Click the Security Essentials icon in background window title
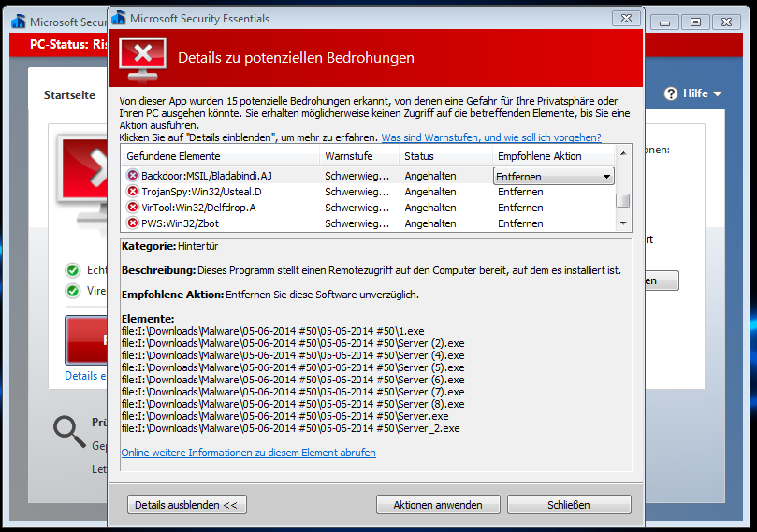The width and height of the screenshot is (757, 532). click(19, 22)
